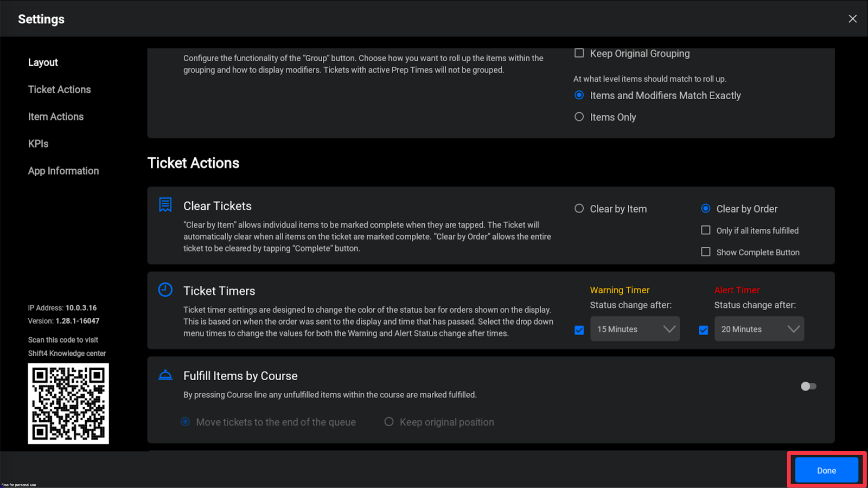This screenshot has width=868, height=488.
Task: Toggle Fulfill Items by Course switch
Action: [808, 386]
